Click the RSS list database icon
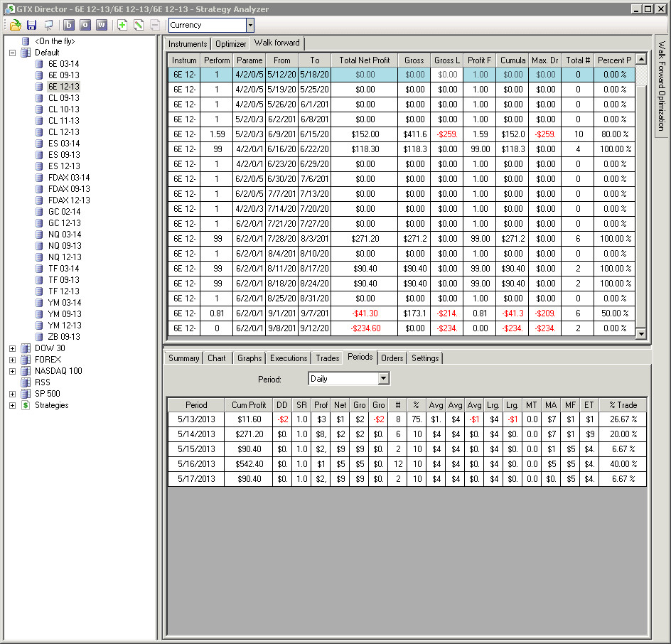 26,382
